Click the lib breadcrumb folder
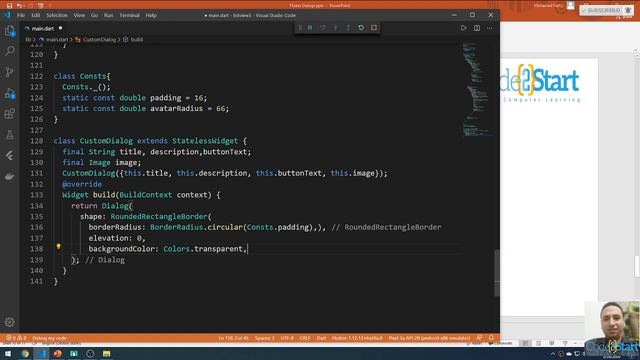Image resolution: width=640 pixels, height=360 pixels. tap(28, 40)
